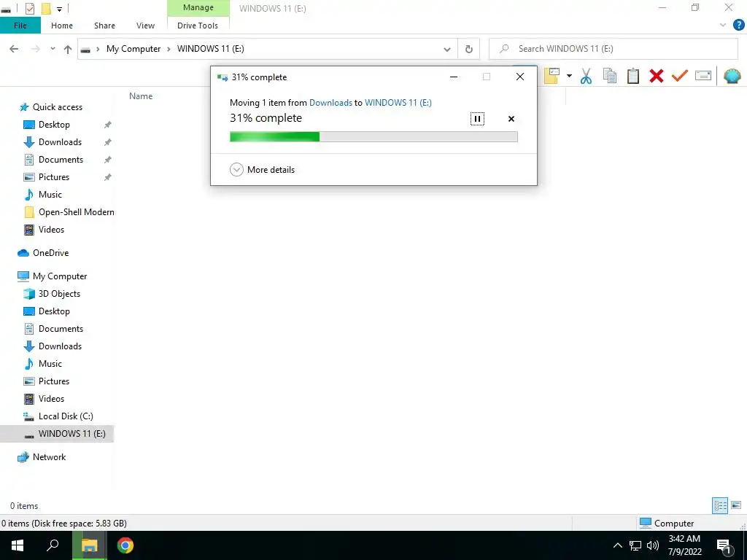Open Customize Quick Access Toolbar dropdown
This screenshot has width=747, height=560.
(x=59, y=9)
